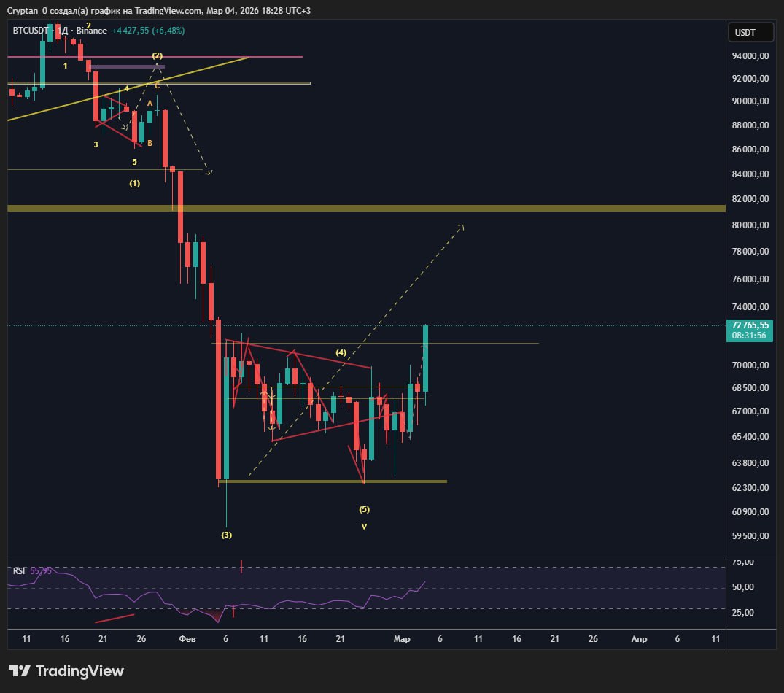
Task: Click the RSI value 55,95
Action: pyautogui.click(x=41, y=570)
